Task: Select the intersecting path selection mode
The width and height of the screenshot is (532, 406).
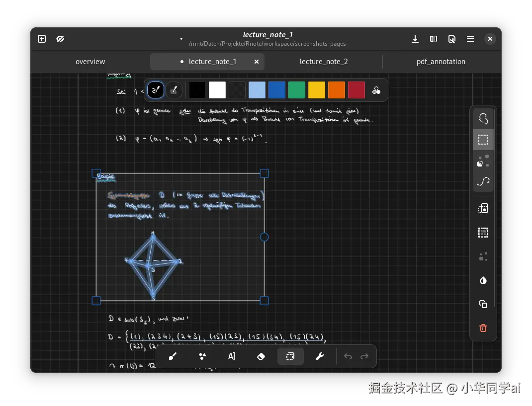Action: tap(483, 181)
